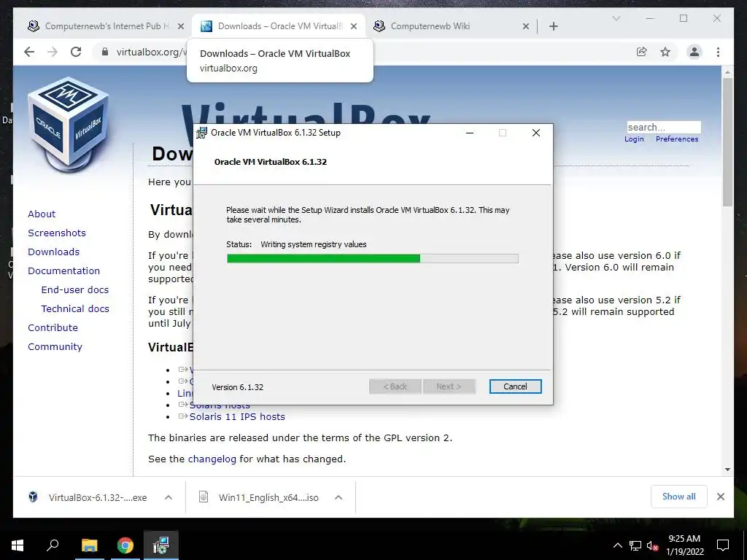Close the Computernewb's Internet Pub tab
Image resolution: width=747 pixels, height=560 pixels.
pos(181,26)
